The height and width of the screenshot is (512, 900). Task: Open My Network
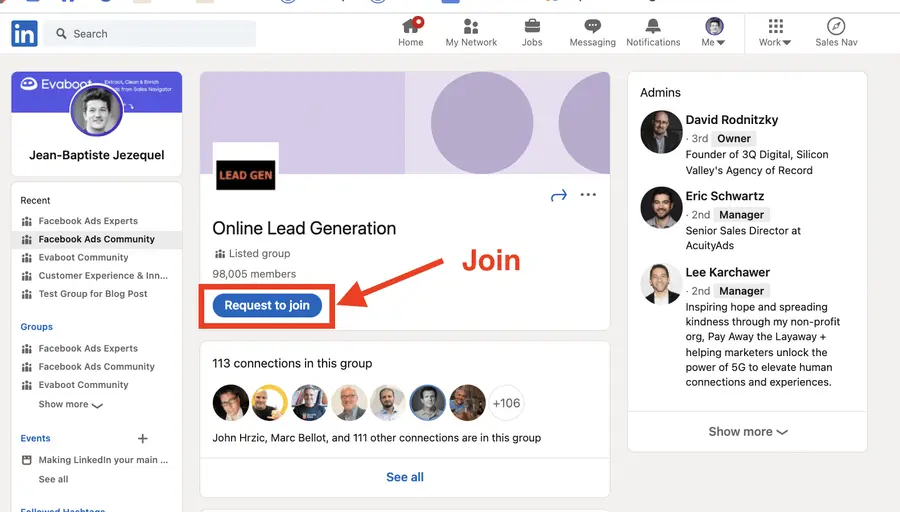471,32
